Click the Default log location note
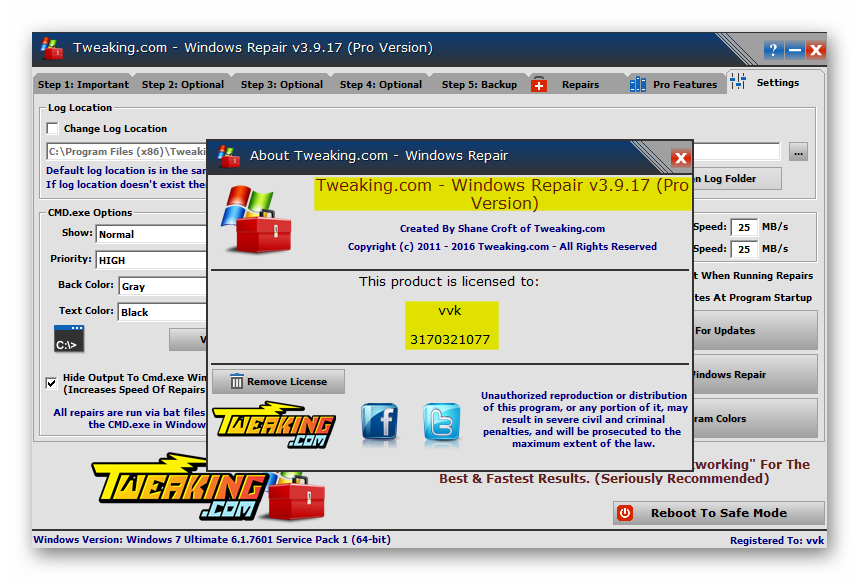 126,170
